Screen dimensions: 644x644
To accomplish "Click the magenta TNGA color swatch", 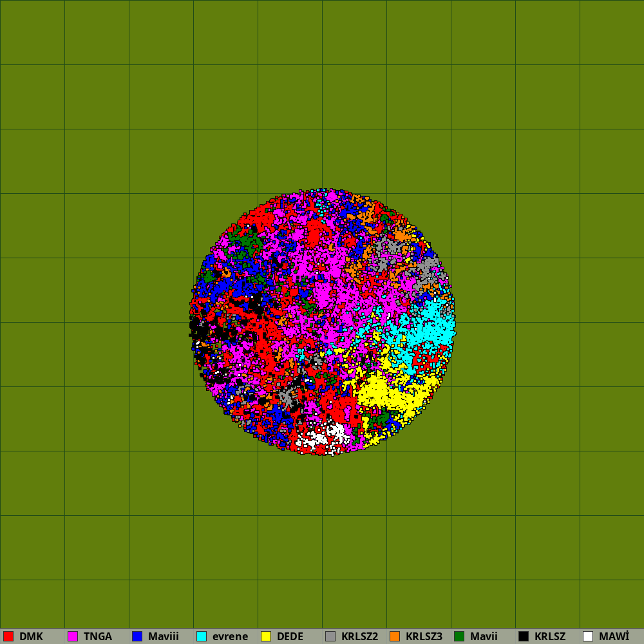I will 73,636.
